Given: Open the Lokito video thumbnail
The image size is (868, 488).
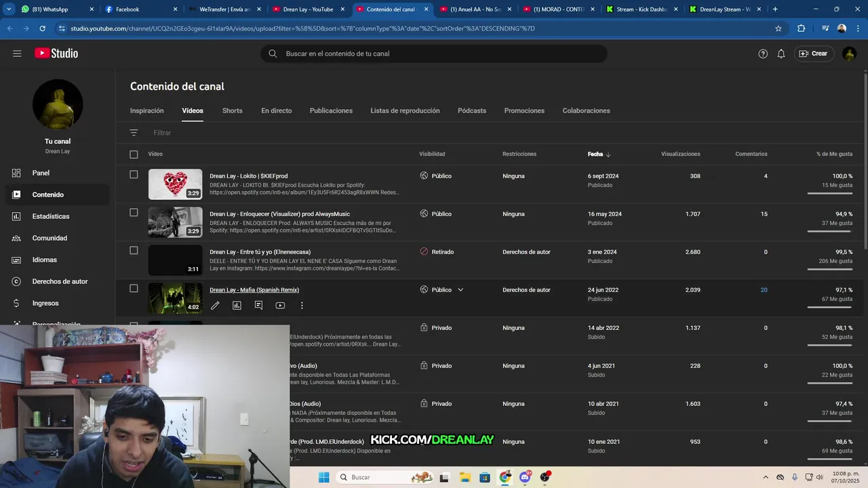Looking at the screenshot, I should (175, 184).
